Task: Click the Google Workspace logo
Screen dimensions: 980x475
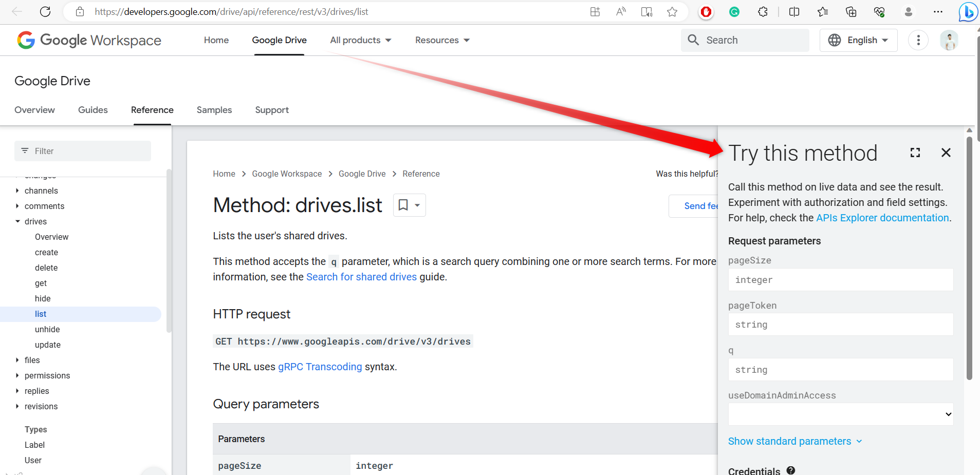Action: point(89,40)
